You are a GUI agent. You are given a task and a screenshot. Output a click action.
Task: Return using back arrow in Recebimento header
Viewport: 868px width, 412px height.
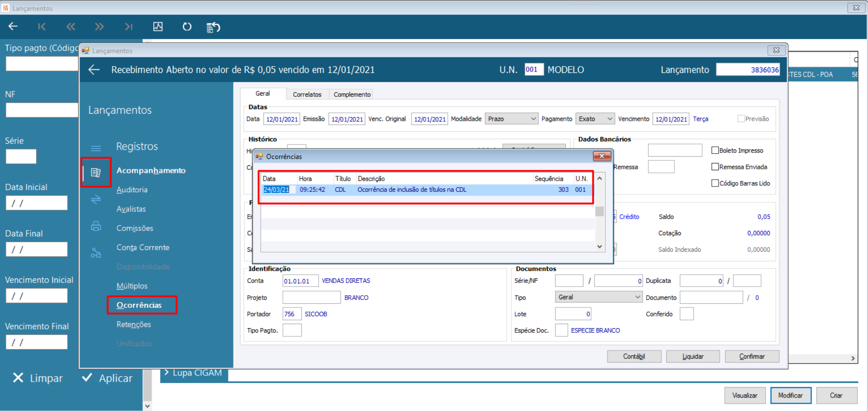coord(94,70)
